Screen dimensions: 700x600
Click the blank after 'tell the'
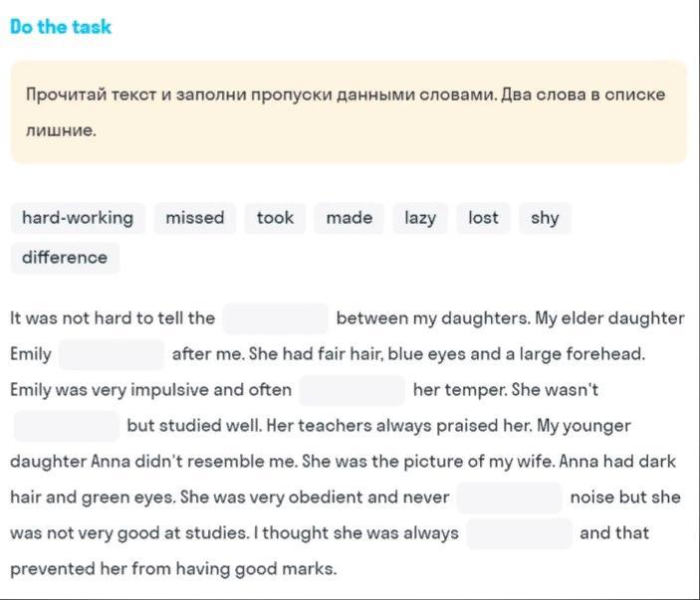(x=276, y=318)
